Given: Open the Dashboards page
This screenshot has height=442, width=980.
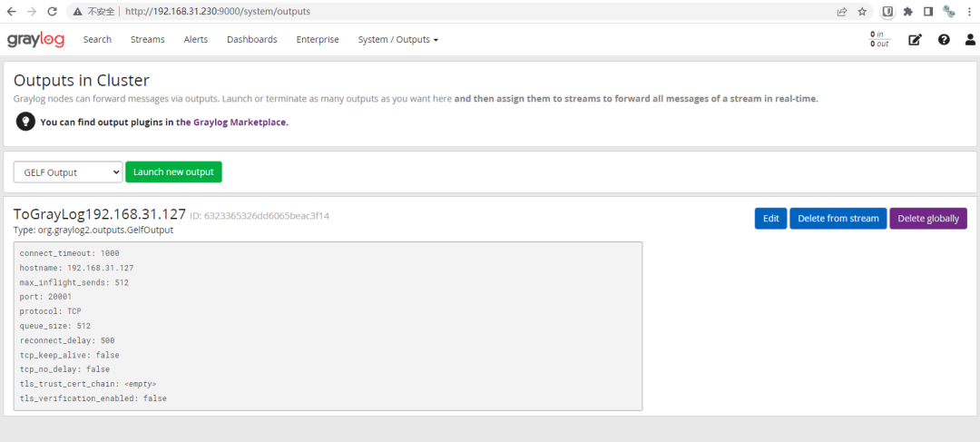Looking at the screenshot, I should [x=252, y=39].
